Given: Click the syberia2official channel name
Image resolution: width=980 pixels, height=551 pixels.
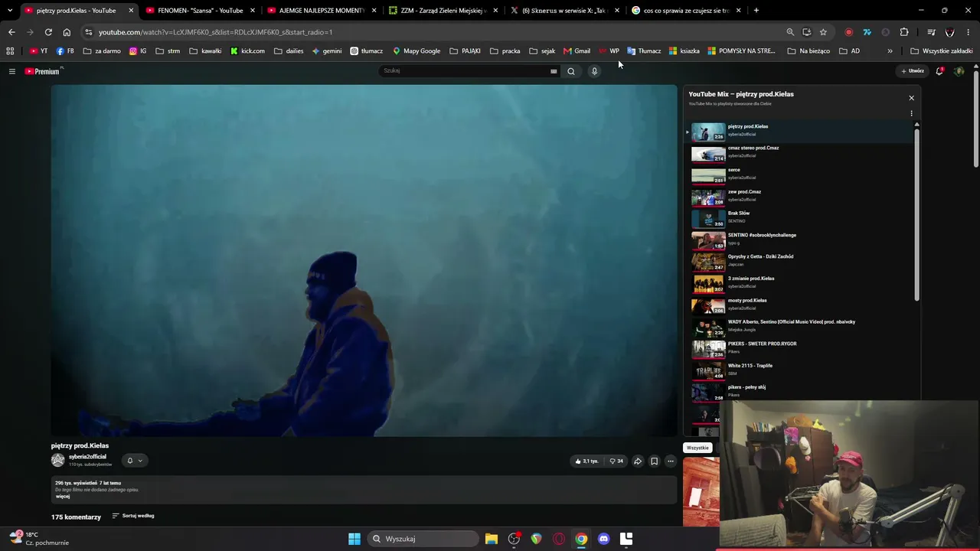Looking at the screenshot, I should [87, 457].
